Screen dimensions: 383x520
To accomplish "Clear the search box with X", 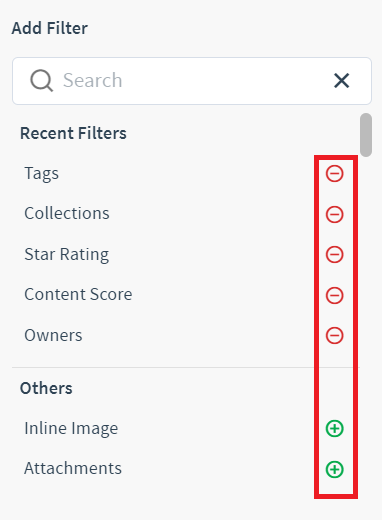I will tap(342, 81).
